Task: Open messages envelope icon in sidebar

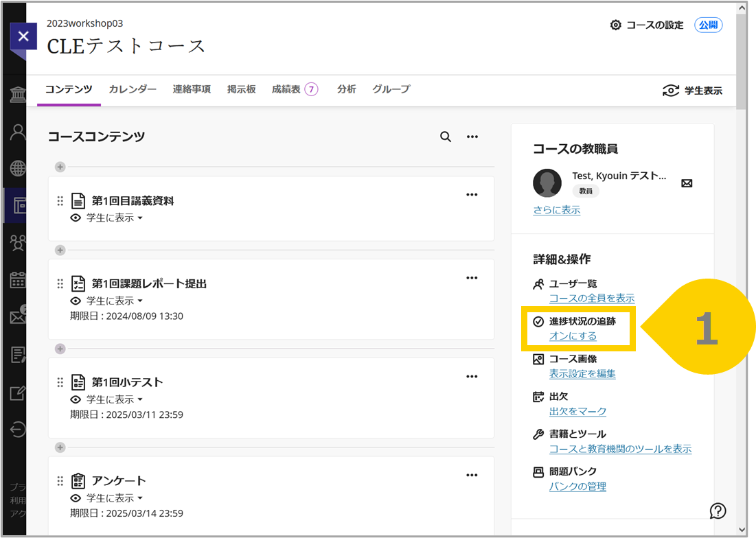Action: click(18, 316)
